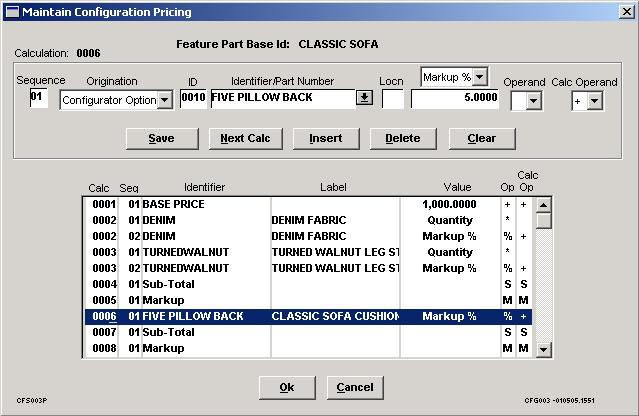This screenshot has width=639, height=416.
Task: Open the Identifier/Part Number lookup arrow
Action: 364,98
